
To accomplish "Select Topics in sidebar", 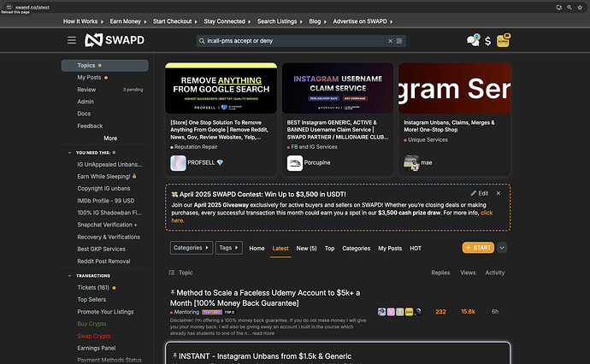I will tap(104, 66).
